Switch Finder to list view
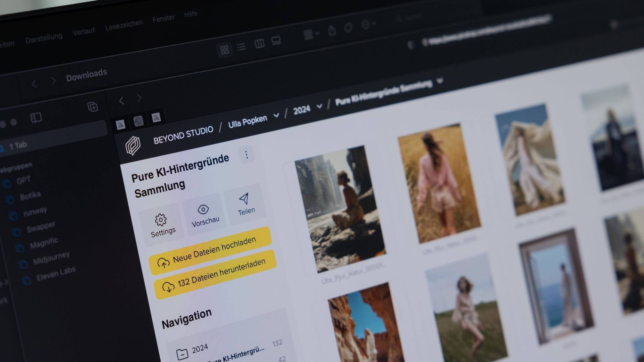Image resolution: width=644 pixels, height=362 pixels. click(241, 47)
